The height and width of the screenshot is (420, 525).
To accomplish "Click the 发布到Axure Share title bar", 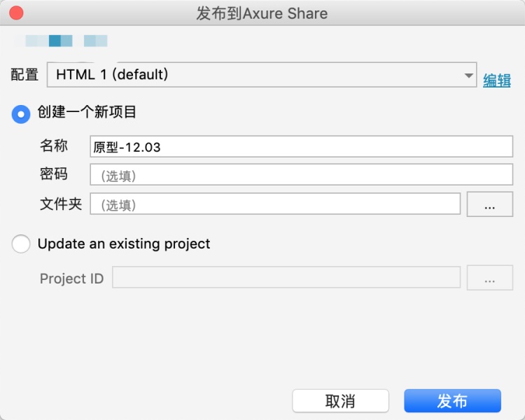I will (262, 13).
